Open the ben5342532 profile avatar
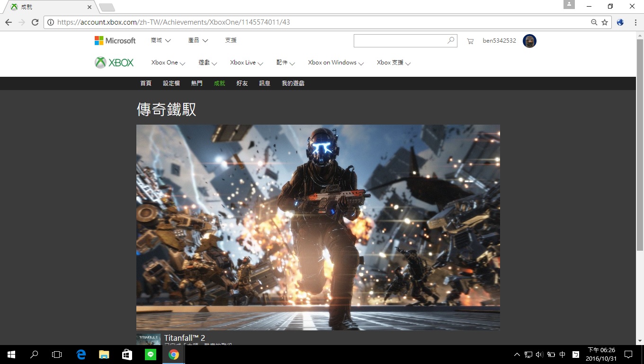Viewport: 644px width, 364px height. pos(529,41)
